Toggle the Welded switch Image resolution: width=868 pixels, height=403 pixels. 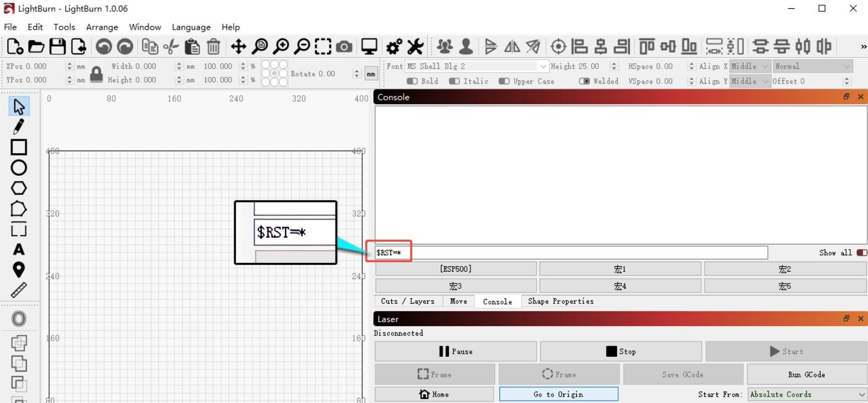(x=584, y=81)
